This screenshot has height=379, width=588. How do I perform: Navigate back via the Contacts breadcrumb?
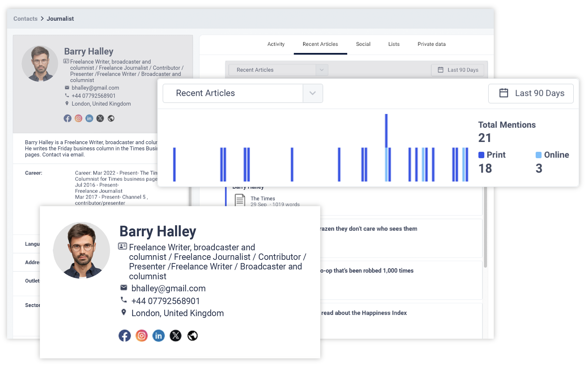point(25,18)
